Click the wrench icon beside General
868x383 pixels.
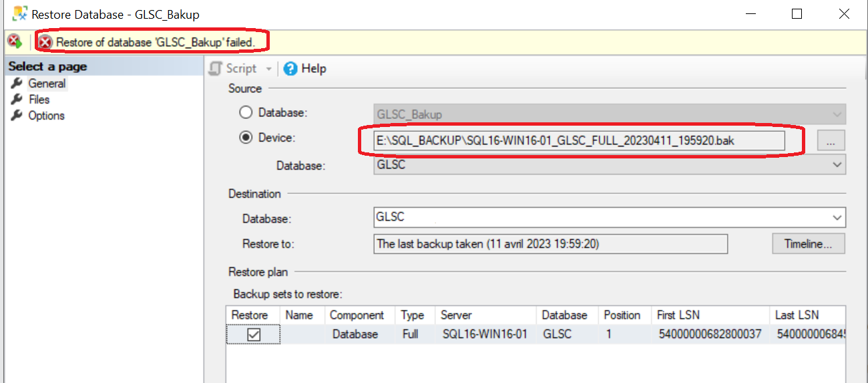17,84
